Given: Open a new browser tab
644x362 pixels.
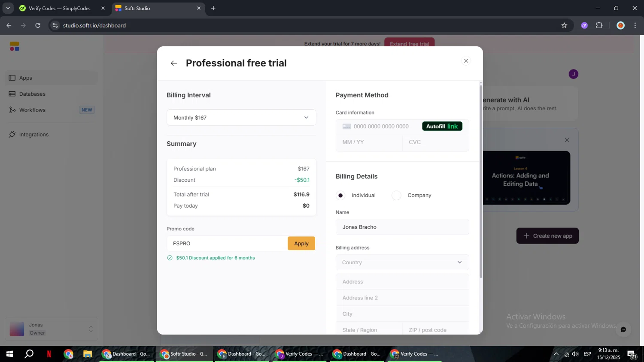Looking at the screenshot, I should click(x=213, y=8).
